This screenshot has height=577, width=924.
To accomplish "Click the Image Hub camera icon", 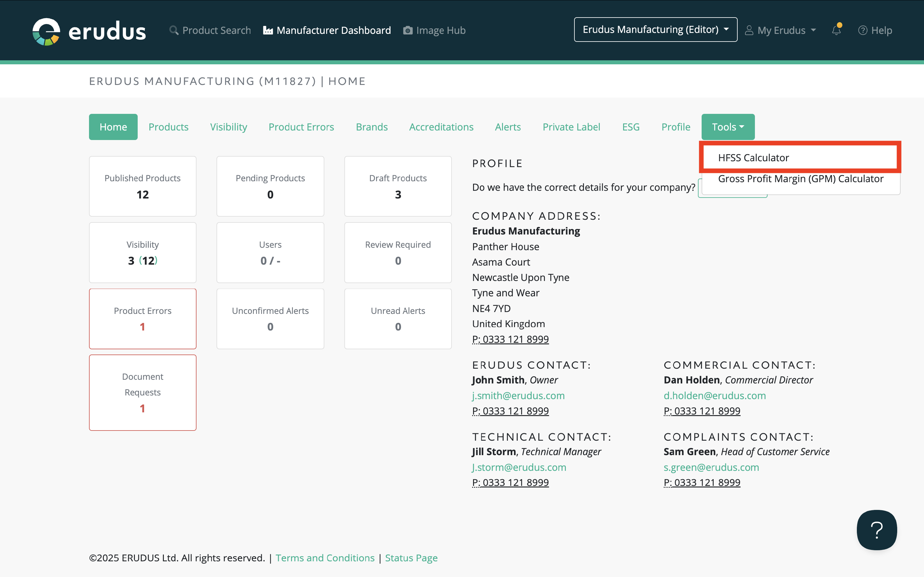I will point(408,30).
